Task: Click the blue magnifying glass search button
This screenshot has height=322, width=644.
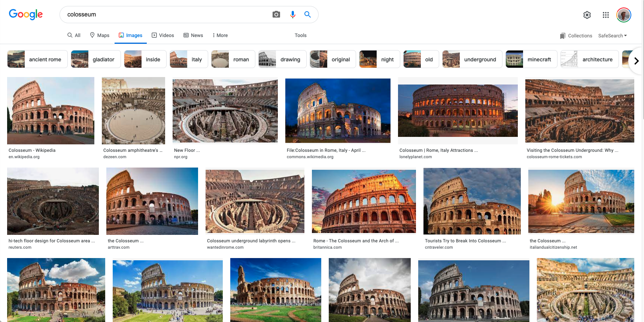Action: point(307,15)
